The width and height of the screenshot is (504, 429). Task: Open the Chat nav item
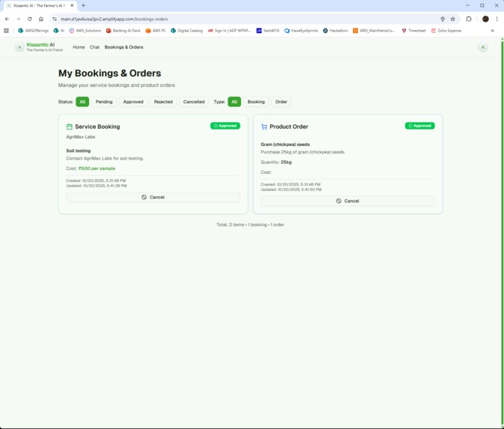coord(94,47)
